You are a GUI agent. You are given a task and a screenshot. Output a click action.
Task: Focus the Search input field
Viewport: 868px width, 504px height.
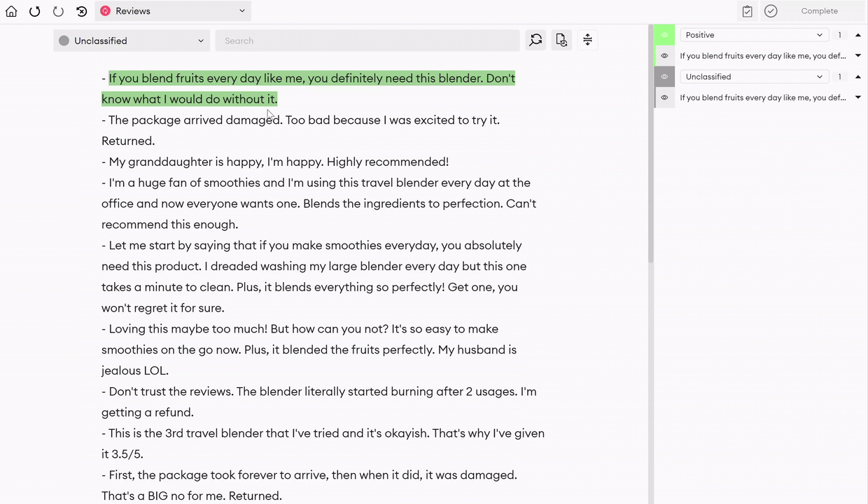(x=367, y=41)
